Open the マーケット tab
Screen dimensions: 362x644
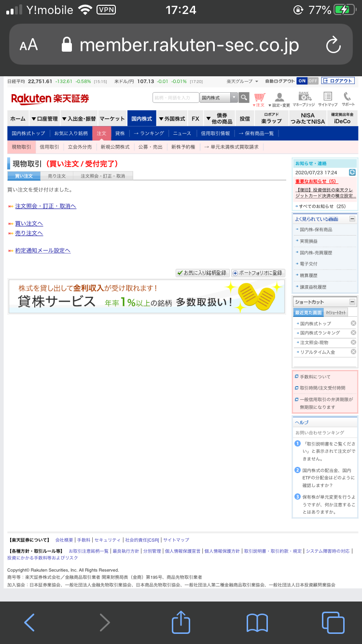click(x=112, y=118)
